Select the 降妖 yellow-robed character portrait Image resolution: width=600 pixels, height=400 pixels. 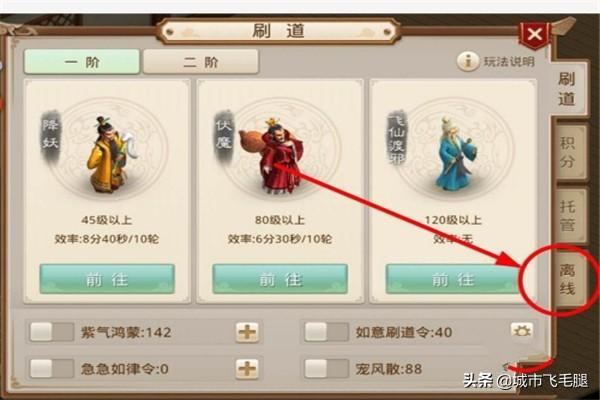coord(108,154)
